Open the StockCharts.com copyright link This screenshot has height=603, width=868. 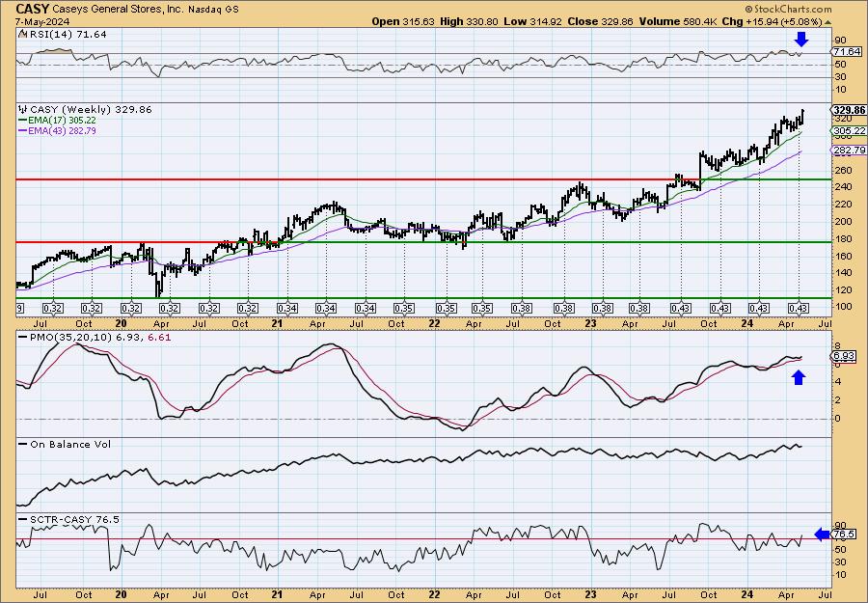(788, 9)
